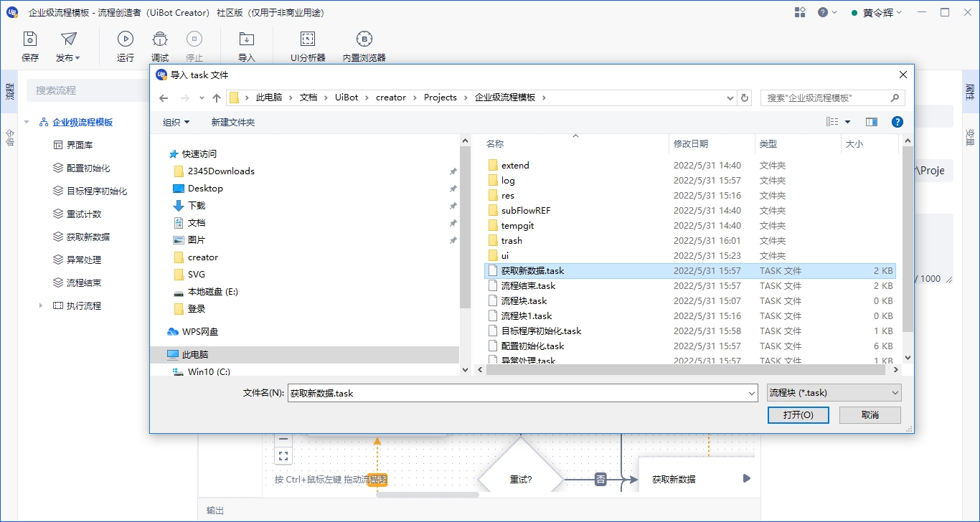Click the Stop (停止) toolbar icon

(x=194, y=39)
